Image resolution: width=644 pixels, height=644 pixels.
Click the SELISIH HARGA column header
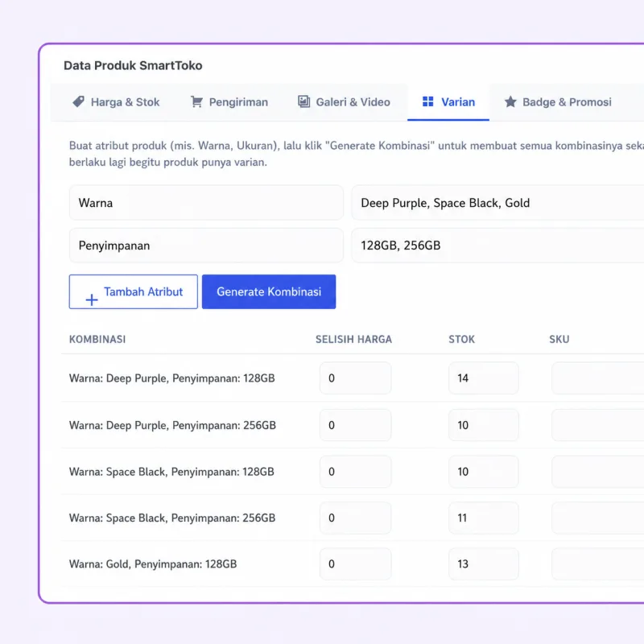point(353,339)
